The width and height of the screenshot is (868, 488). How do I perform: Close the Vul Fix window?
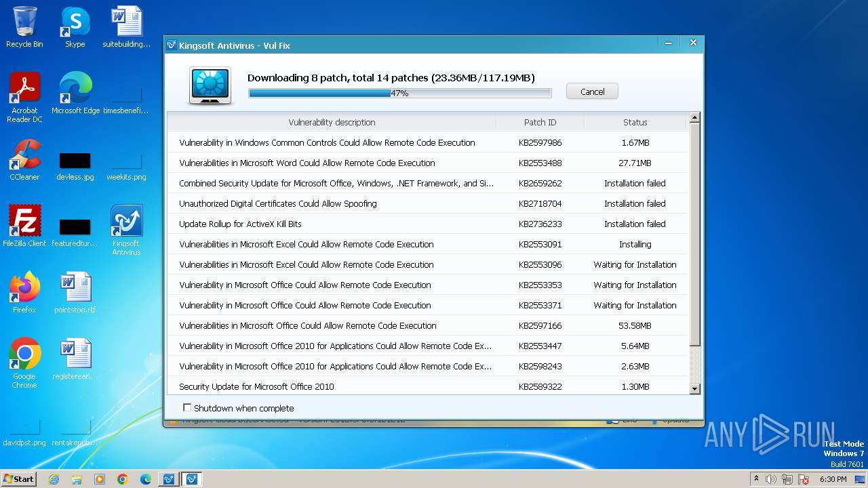[x=693, y=43]
